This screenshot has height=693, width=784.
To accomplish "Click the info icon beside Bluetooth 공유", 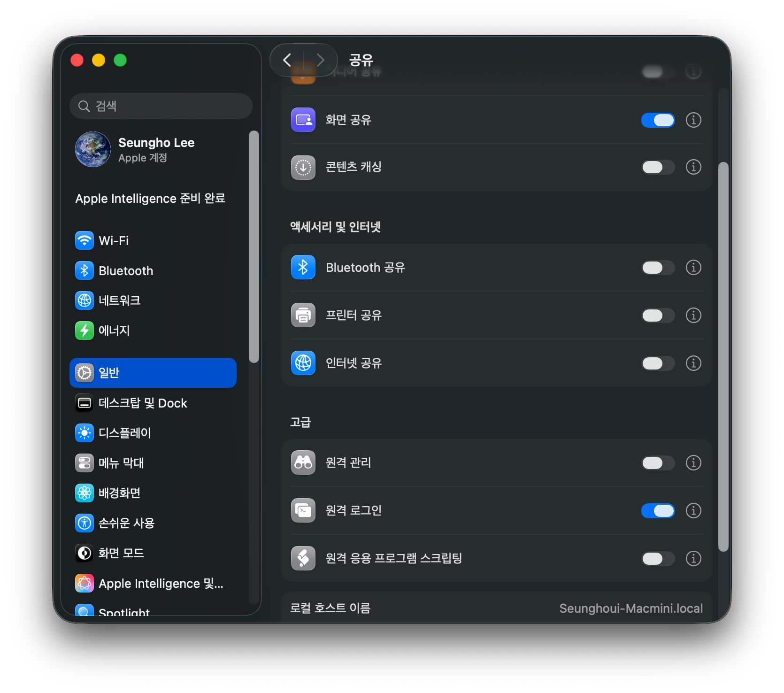I will [x=693, y=268].
